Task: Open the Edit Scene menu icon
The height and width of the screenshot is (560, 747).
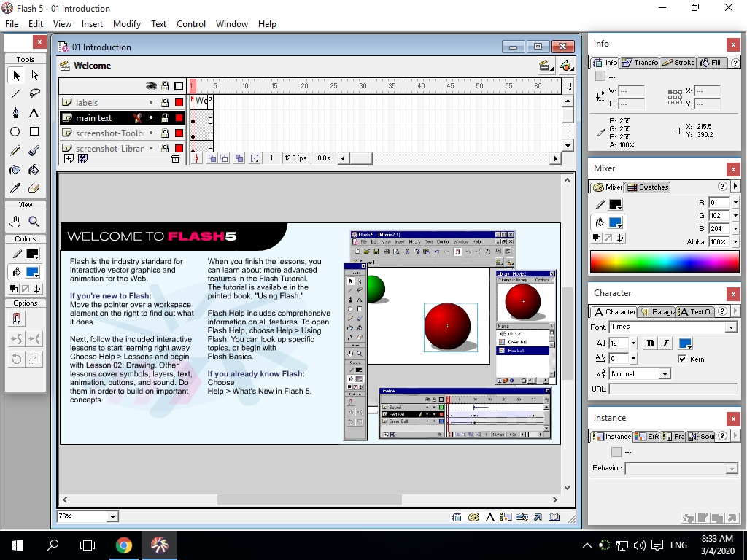Action: coord(546,66)
